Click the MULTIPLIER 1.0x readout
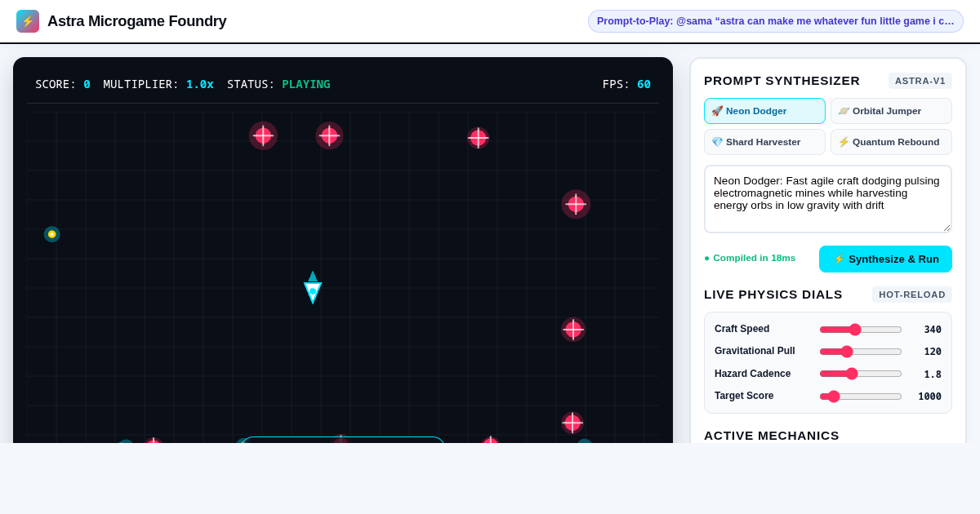 coord(158,84)
